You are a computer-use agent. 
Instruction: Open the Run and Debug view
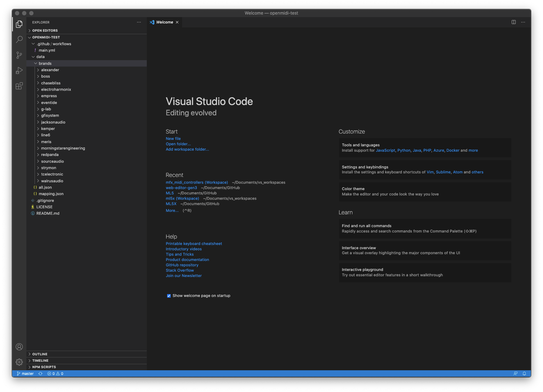coord(19,70)
